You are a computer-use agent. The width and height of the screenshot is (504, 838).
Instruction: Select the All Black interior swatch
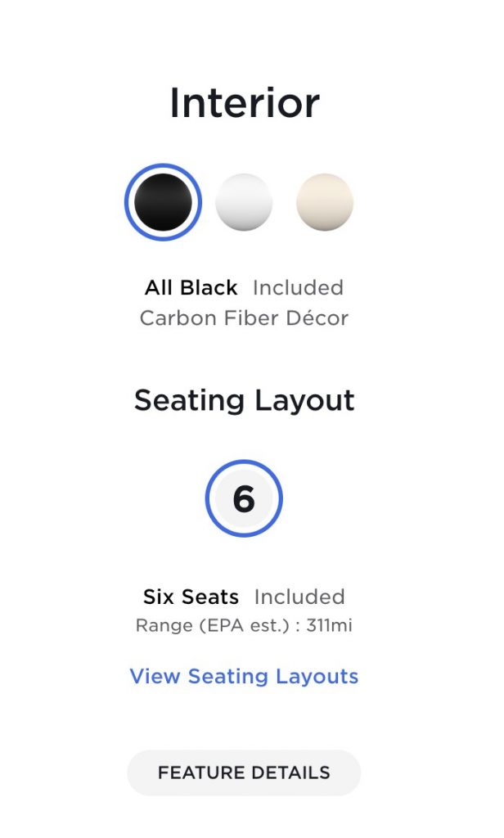(x=163, y=202)
